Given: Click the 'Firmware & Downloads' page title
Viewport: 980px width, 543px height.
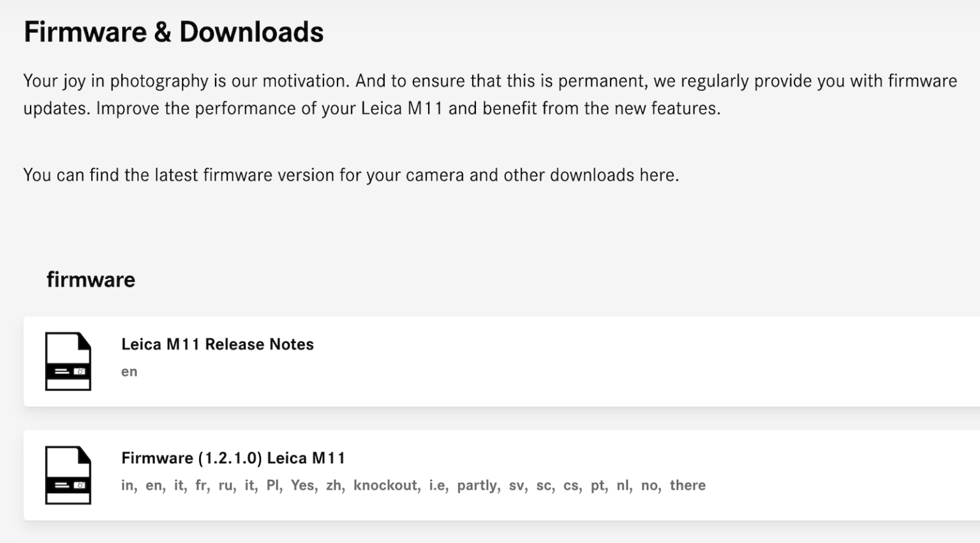Looking at the screenshot, I should pos(174,31).
